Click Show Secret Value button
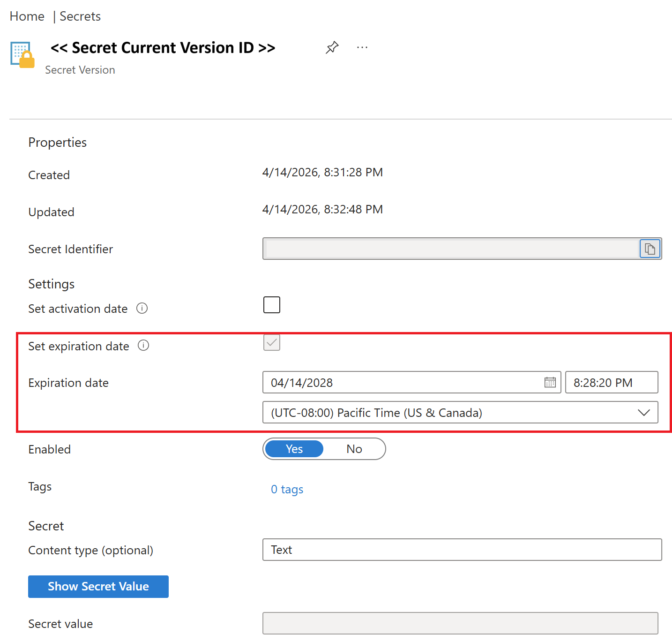672x642 pixels. pos(98,586)
